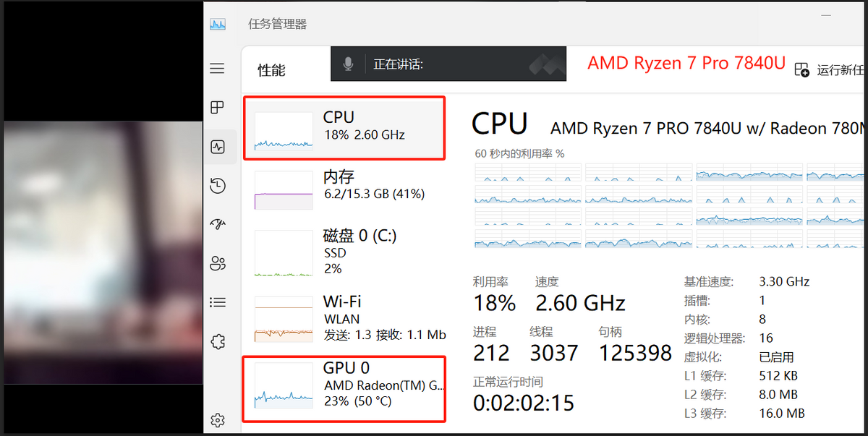The image size is (868, 436).
Task: Open Task Manager settings gear
Action: [x=218, y=419]
